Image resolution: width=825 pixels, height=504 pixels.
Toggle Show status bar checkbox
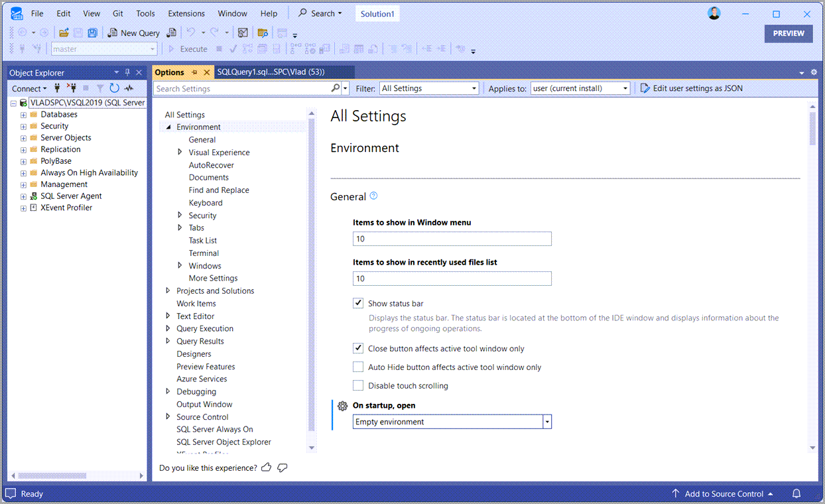(358, 304)
